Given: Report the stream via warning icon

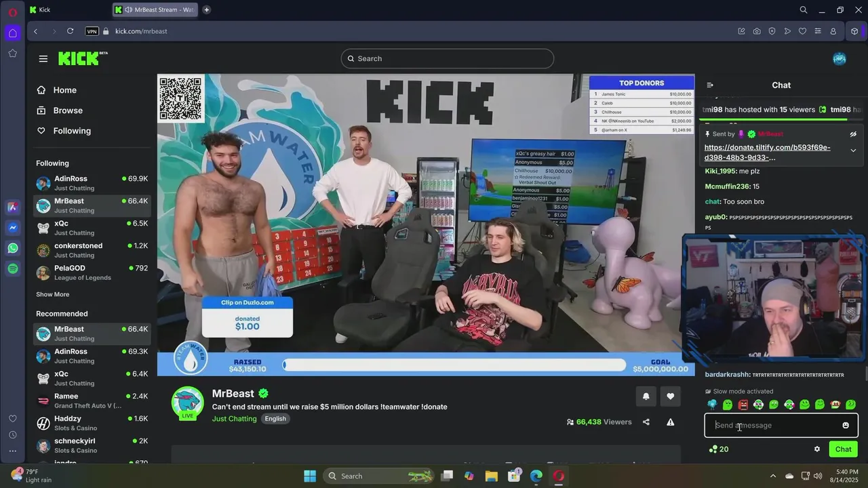Looking at the screenshot, I should pos(671,422).
